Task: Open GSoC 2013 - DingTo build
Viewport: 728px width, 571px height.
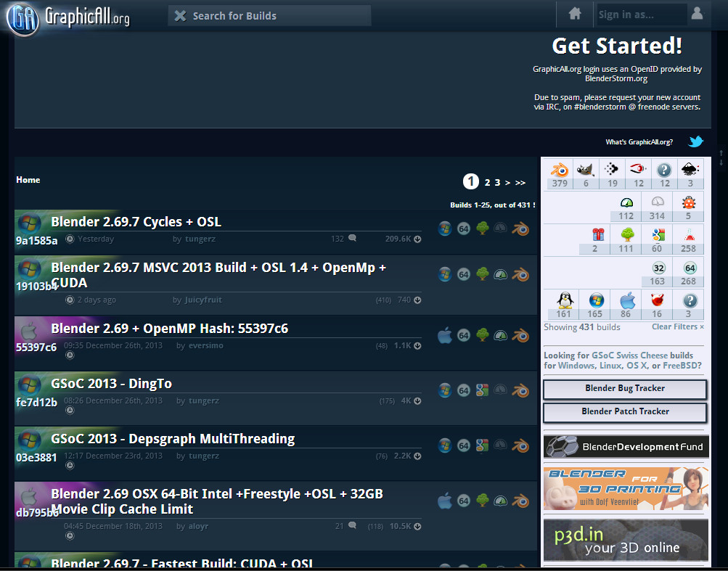Action: [112, 384]
